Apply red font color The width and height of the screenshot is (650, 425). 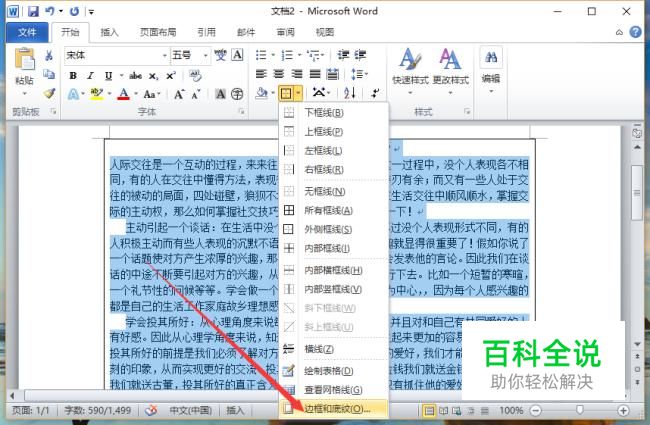coord(124,94)
